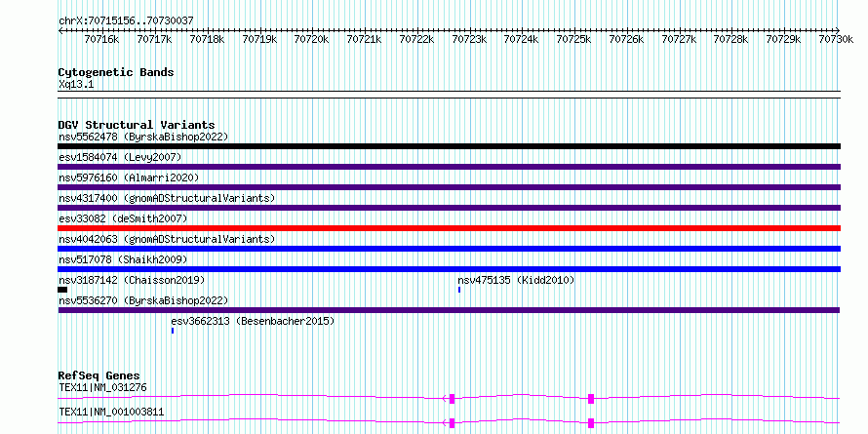
Task: Click the Cytogenetic Bands track title
Action: point(116,72)
